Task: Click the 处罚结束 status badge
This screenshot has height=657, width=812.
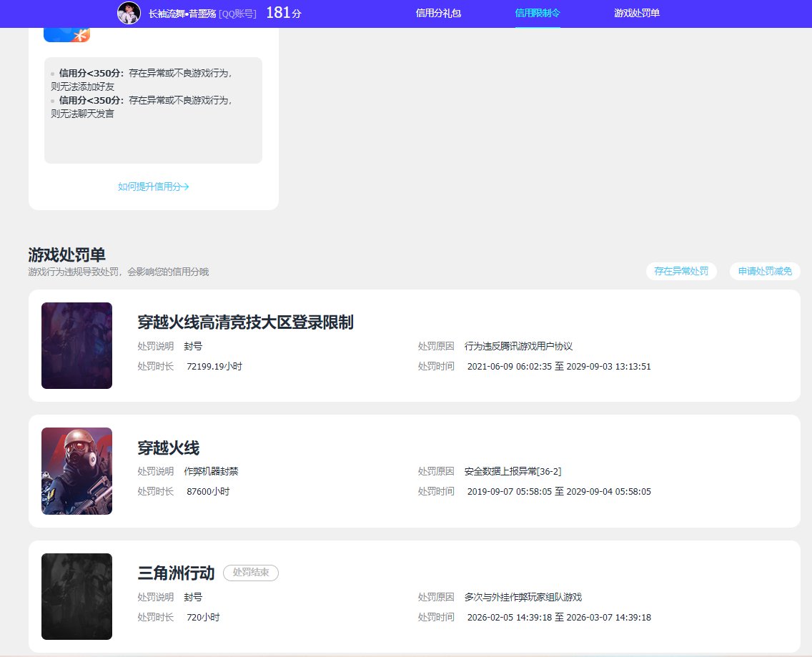Action: (x=251, y=573)
